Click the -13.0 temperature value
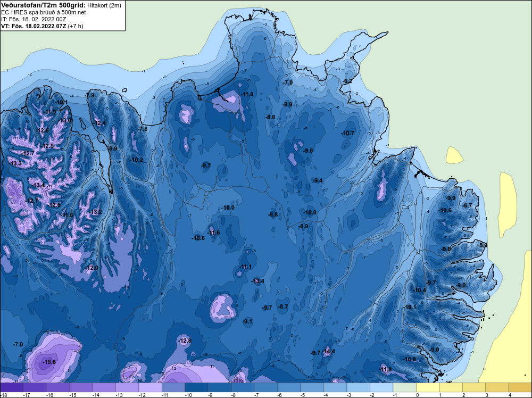The image size is (532, 398). point(65,120)
